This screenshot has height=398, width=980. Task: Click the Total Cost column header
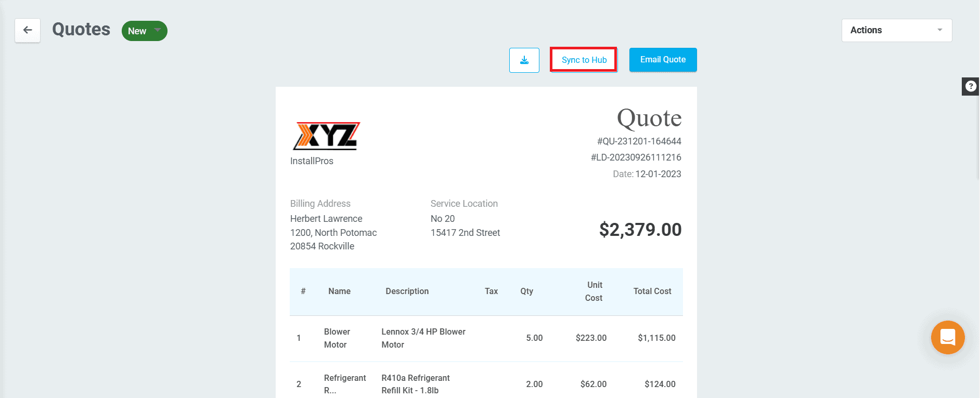pos(652,291)
